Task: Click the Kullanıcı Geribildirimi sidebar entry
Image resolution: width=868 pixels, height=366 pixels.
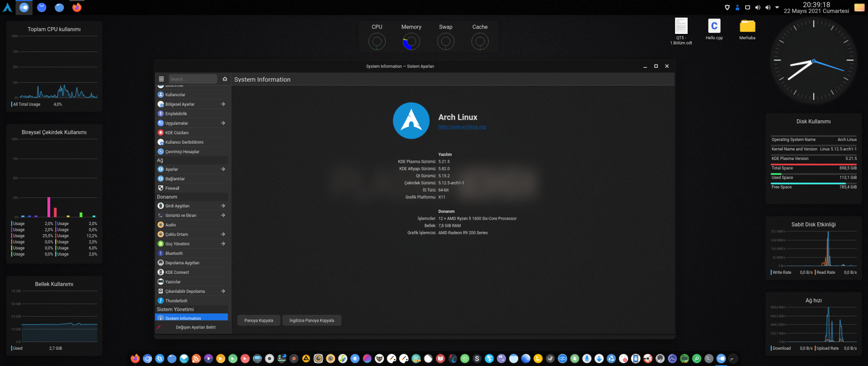Action: click(191, 142)
